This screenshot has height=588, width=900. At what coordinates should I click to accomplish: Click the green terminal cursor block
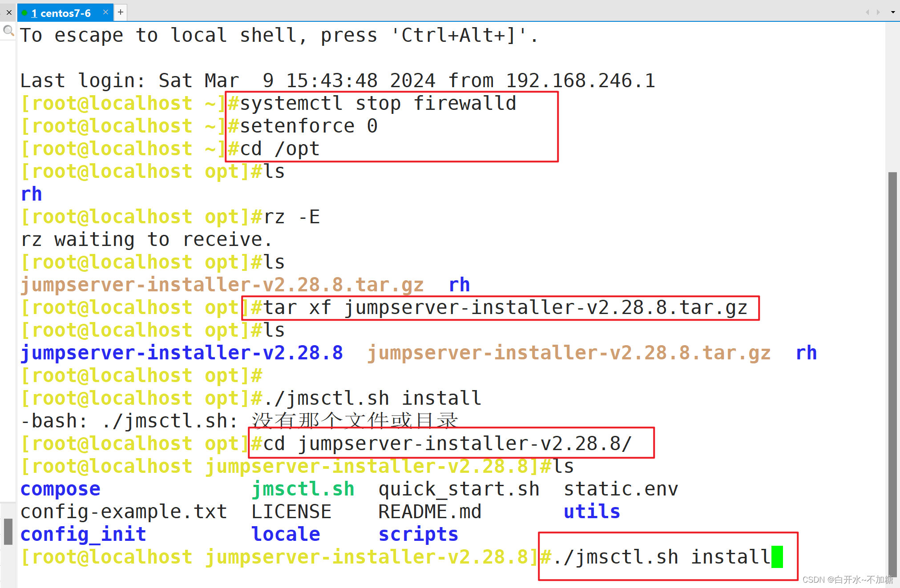coord(777,557)
